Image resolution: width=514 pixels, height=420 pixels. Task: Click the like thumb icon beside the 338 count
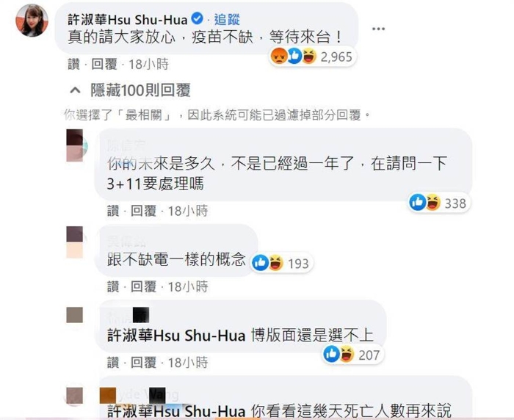click(x=417, y=203)
